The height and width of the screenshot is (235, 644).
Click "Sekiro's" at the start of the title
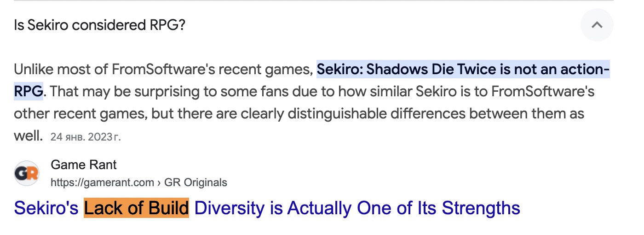coord(46,208)
